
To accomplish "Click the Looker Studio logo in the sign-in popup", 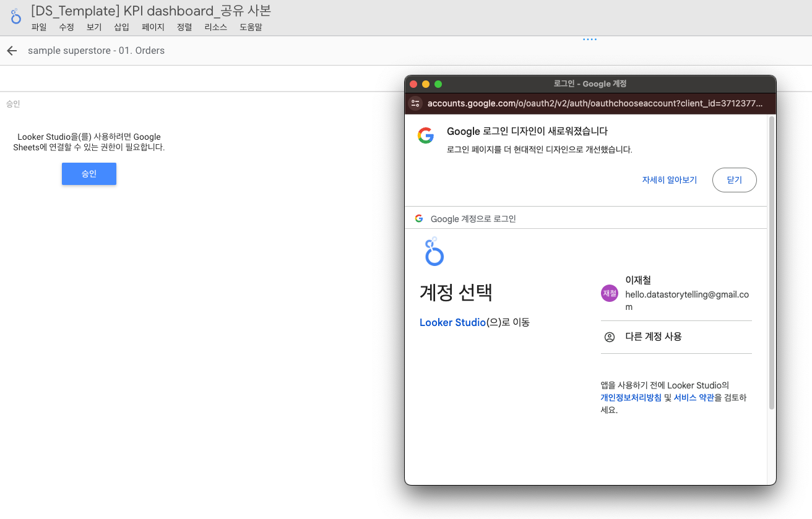I will (x=434, y=251).
